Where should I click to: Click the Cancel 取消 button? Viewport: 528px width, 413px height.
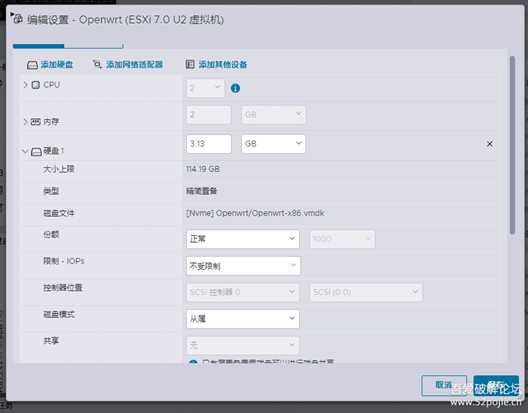point(444,385)
